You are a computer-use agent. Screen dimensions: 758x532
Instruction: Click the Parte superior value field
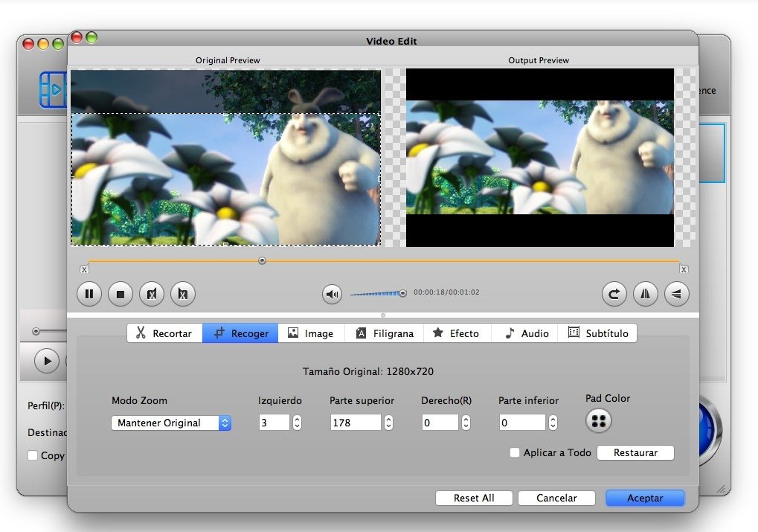point(356,423)
